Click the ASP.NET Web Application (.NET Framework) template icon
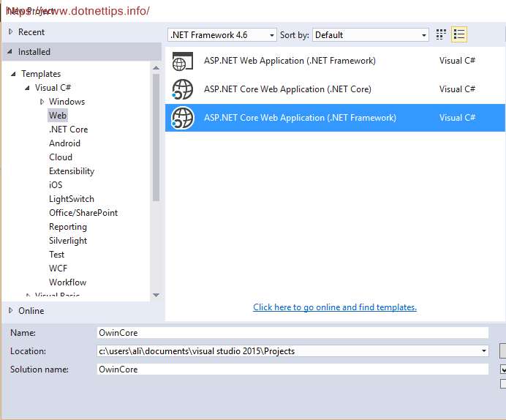The height and width of the screenshot is (420, 506). [183, 61]
